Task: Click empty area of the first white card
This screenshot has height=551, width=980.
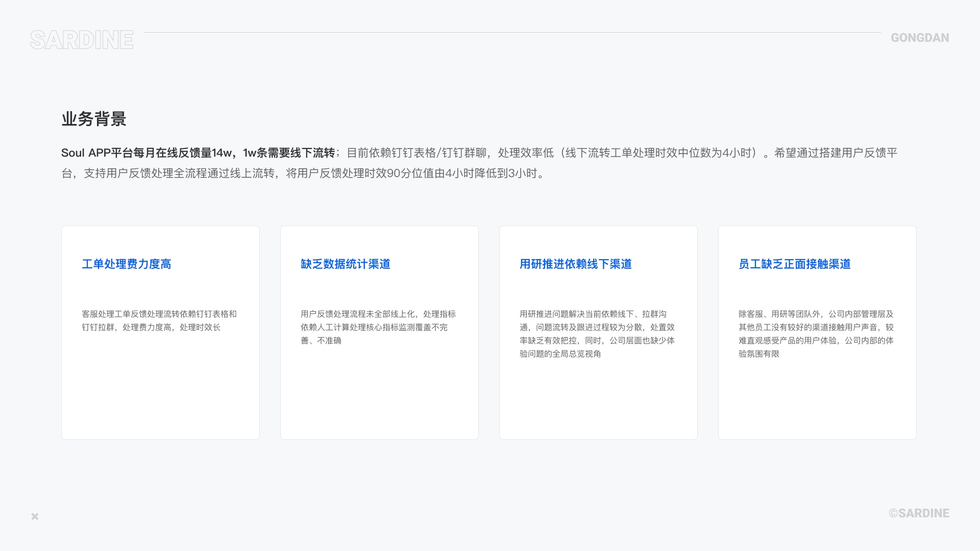Action: pos(160,393)
